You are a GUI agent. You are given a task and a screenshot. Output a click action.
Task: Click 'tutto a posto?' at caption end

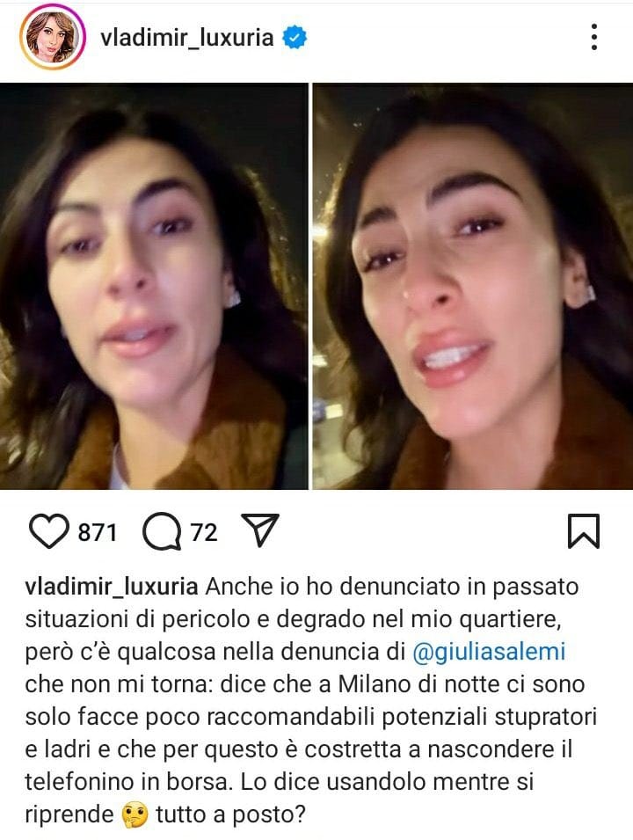coord(231,814)
